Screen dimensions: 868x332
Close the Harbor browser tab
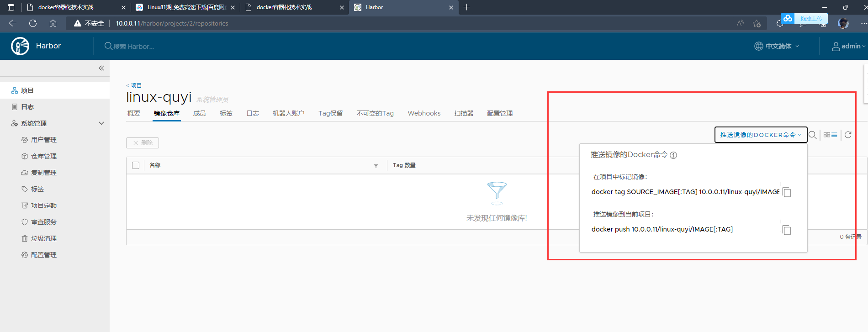(x=451, y=7)
